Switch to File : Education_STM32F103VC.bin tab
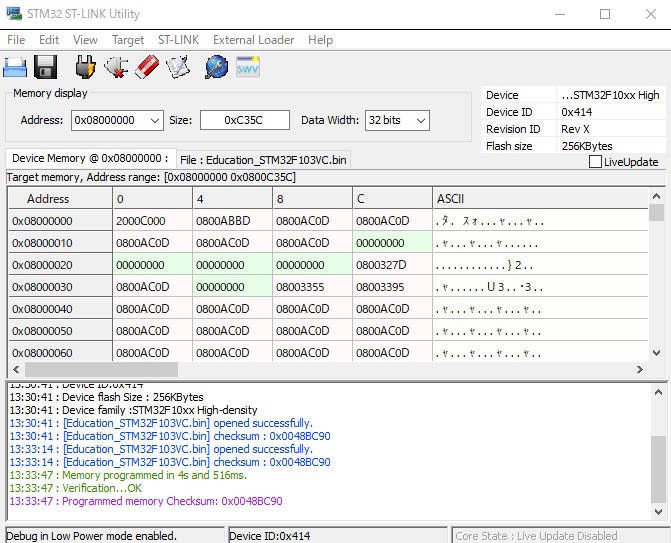671x543 pixels. pos(263,160)
